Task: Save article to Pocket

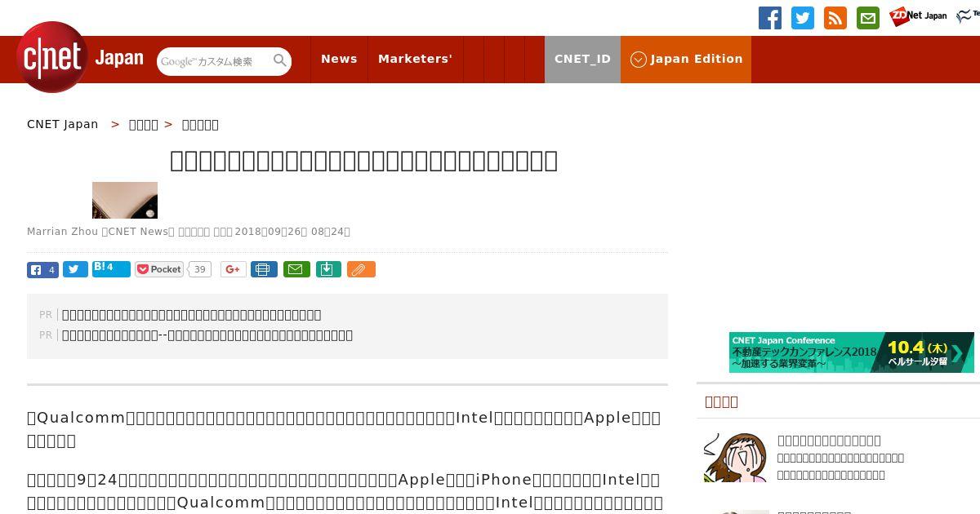Action: [x=159, y=269]
